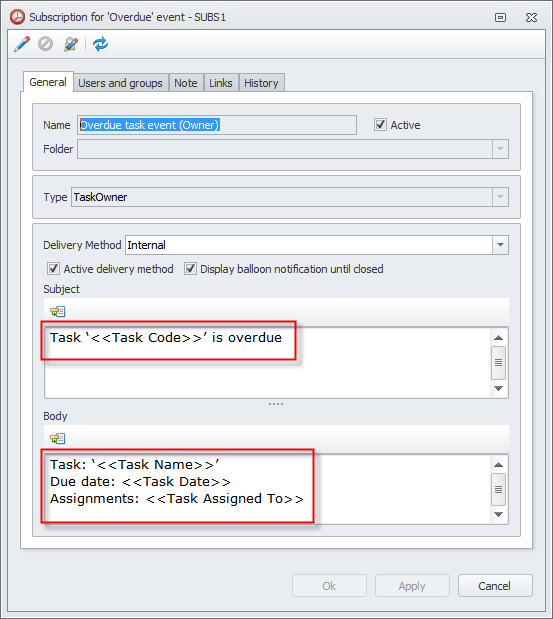Switch to the Users and groups tab
This screenshot has width=553, height=619.
click(x=120, y=83)
